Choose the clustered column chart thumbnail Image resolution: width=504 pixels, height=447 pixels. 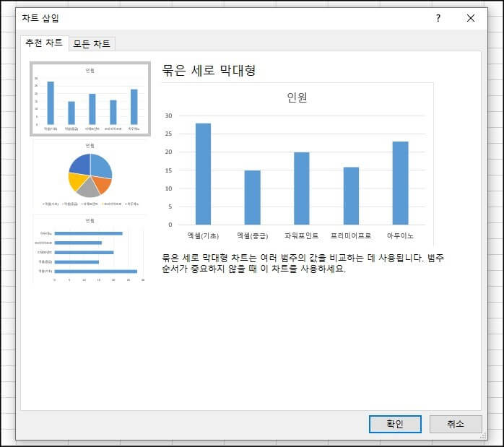pos(90,99)
